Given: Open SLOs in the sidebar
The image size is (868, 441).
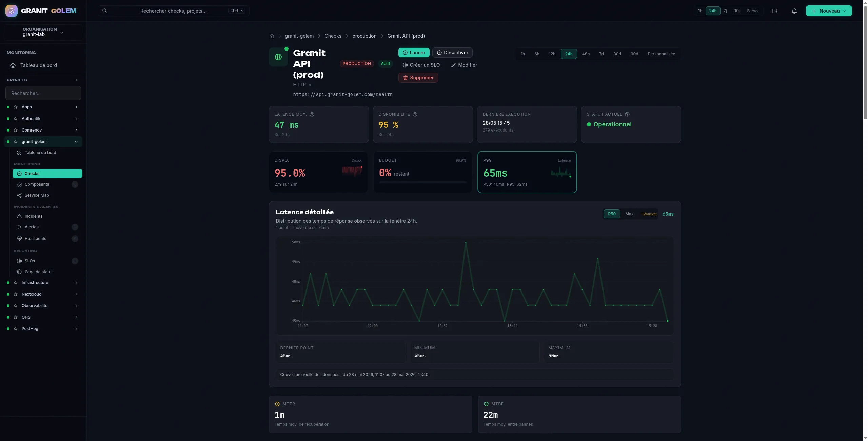Looking at the screenshot, I should tap(47, 261).
